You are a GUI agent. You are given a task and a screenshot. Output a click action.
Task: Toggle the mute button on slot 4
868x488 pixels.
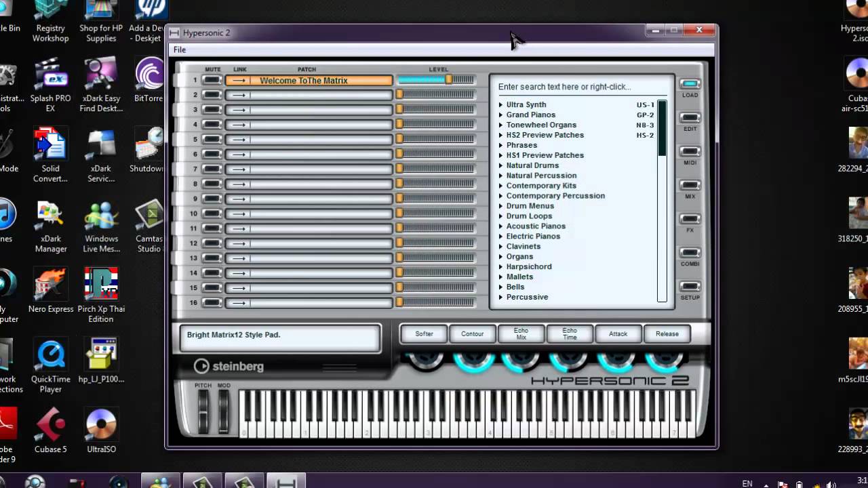212,125
